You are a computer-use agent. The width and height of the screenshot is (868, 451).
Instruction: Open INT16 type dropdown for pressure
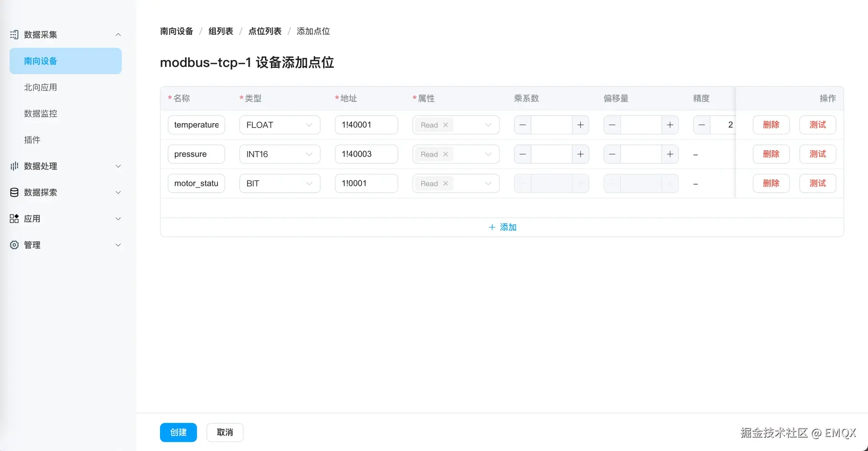click(x=280, y=154)
